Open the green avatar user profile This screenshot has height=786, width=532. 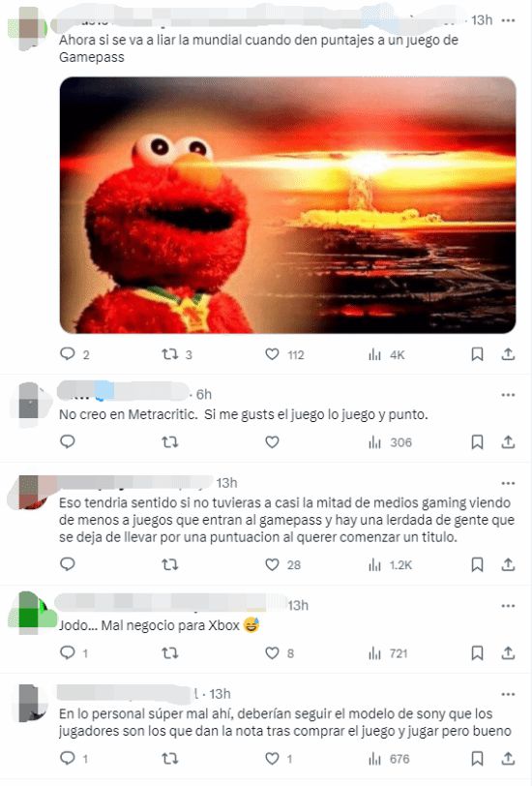tap(31, 613)
